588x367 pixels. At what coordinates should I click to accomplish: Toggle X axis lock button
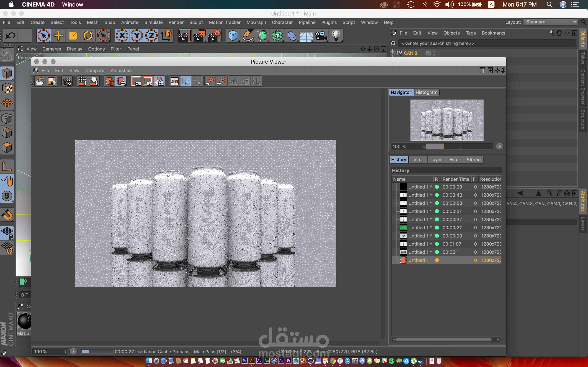point(122,36)
